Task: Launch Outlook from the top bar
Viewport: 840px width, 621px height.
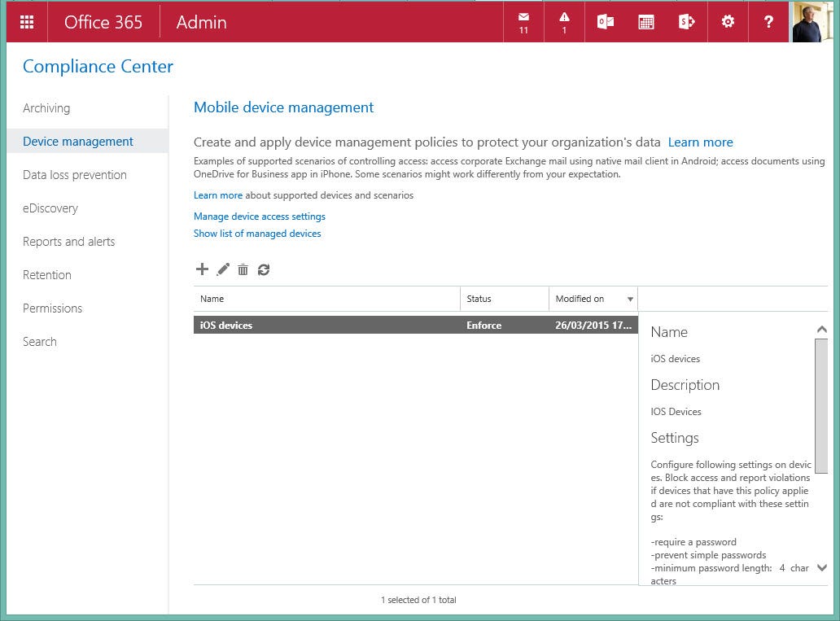Action: coord(605,22)
